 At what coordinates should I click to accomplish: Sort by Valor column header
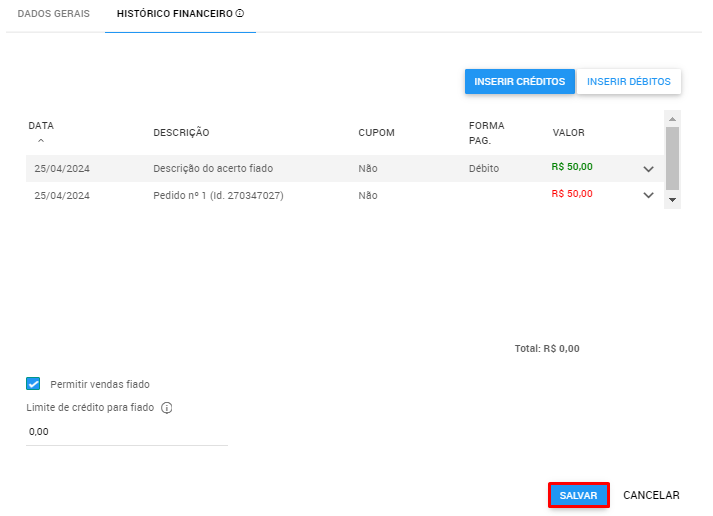(568, 133)
